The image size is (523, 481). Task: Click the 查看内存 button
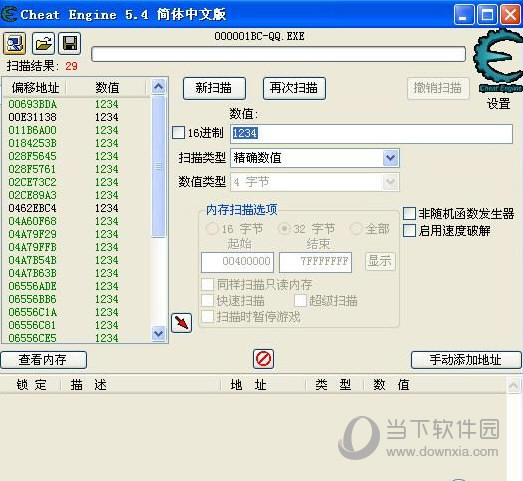pyautogui.click(x=43, y=360)
